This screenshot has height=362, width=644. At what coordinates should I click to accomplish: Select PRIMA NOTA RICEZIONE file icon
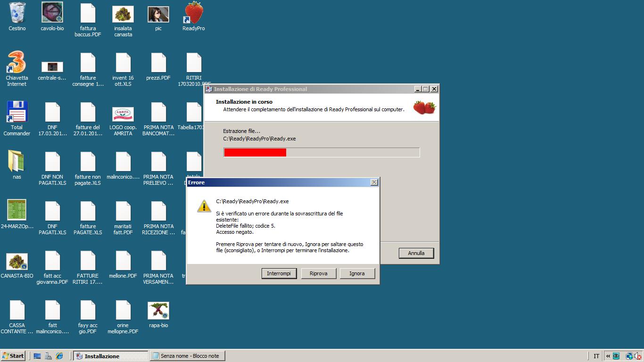pyautogui.click(x=158, y=211)
